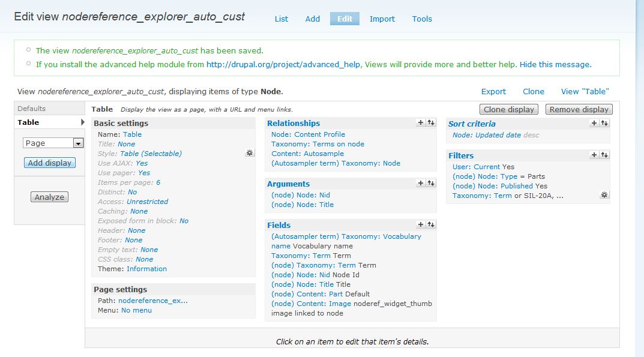
Task: Open Taxonomy Term filter settings gear icon
Action: (x=604, y=194)
